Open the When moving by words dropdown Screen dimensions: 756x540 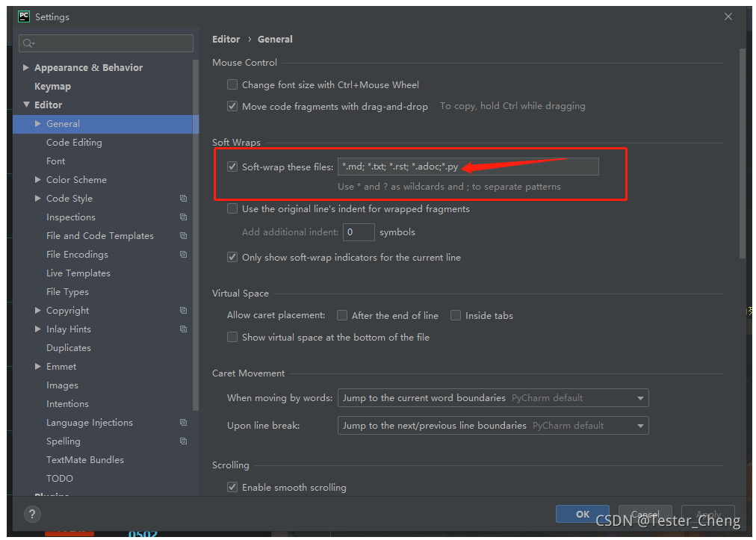click(x=493, y=398)
